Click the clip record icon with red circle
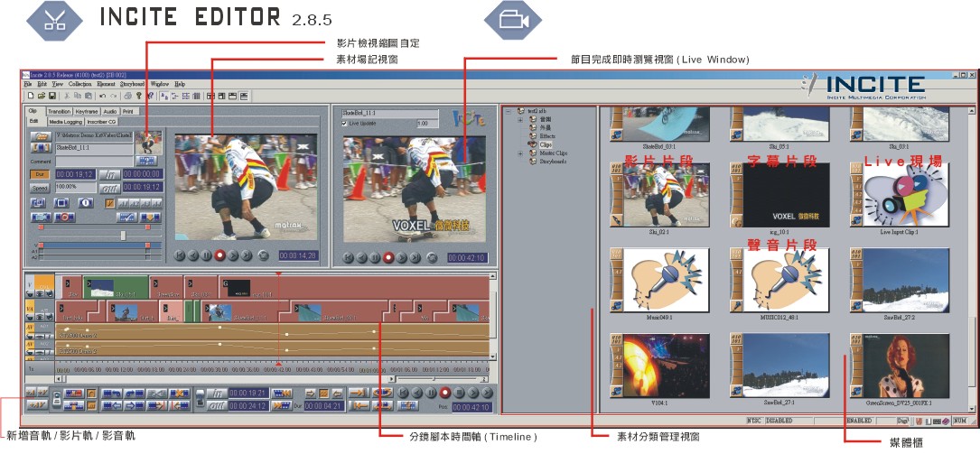 pyautogui.click(x=64, y=218)
